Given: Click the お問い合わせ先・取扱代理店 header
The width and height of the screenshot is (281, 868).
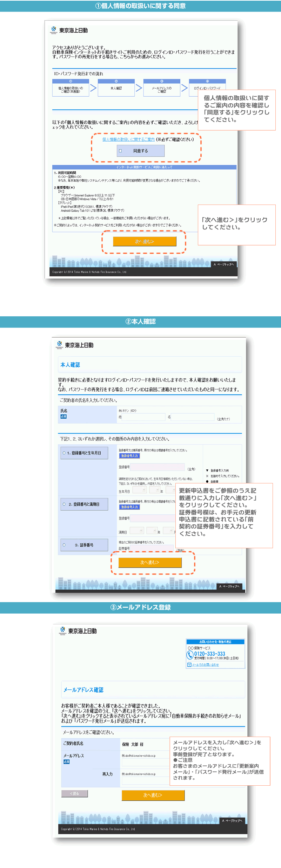Looking at the screenshot, I should [215, 642].
